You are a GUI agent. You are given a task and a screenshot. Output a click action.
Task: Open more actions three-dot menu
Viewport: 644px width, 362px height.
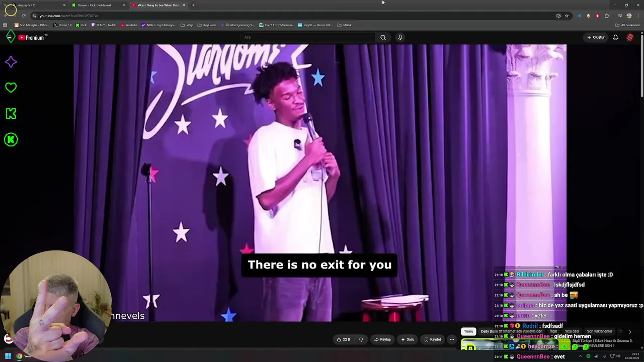point(452,339)
